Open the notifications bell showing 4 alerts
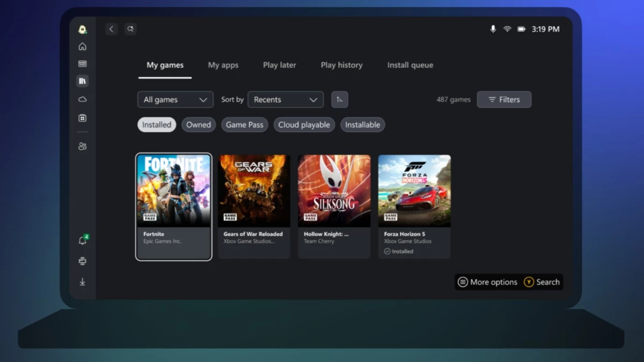Image resolution: width=644 pixels, height=362 pixels. (x=82, y=240)
